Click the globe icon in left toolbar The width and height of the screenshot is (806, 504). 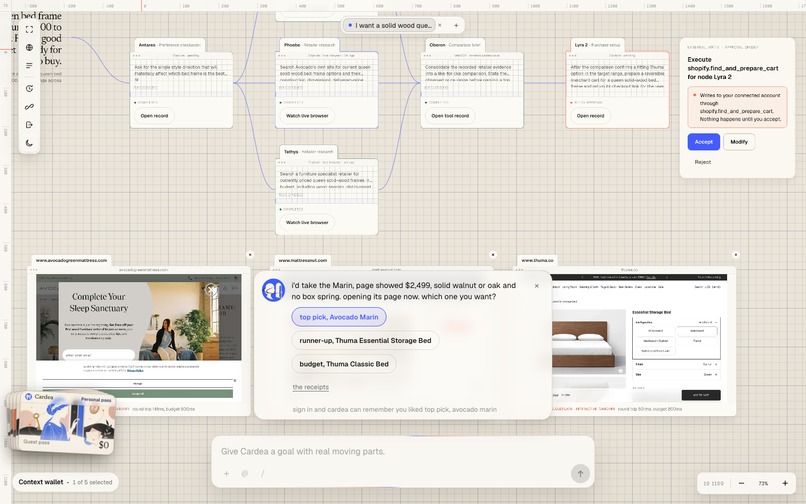tap(29, 47)
